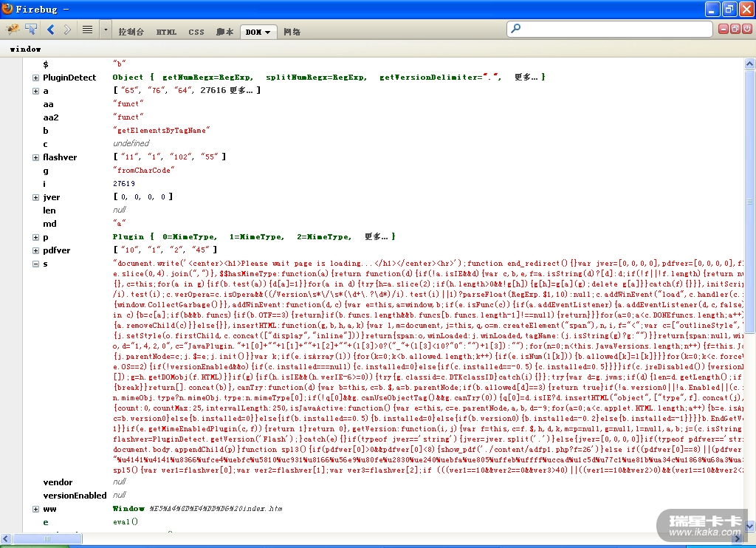
Task: Select the aa2 property name
Action: (x=51, y=117)
